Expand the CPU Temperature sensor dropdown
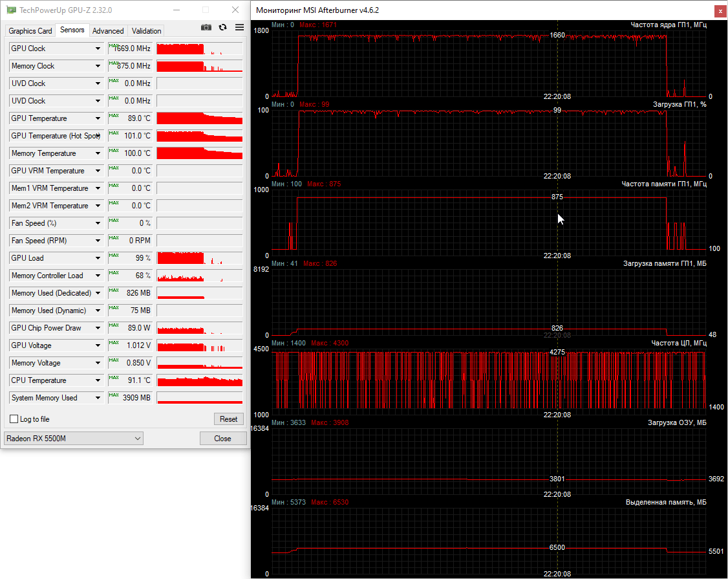The width and height of the screenshot is (728, 579). click(98, 380)
